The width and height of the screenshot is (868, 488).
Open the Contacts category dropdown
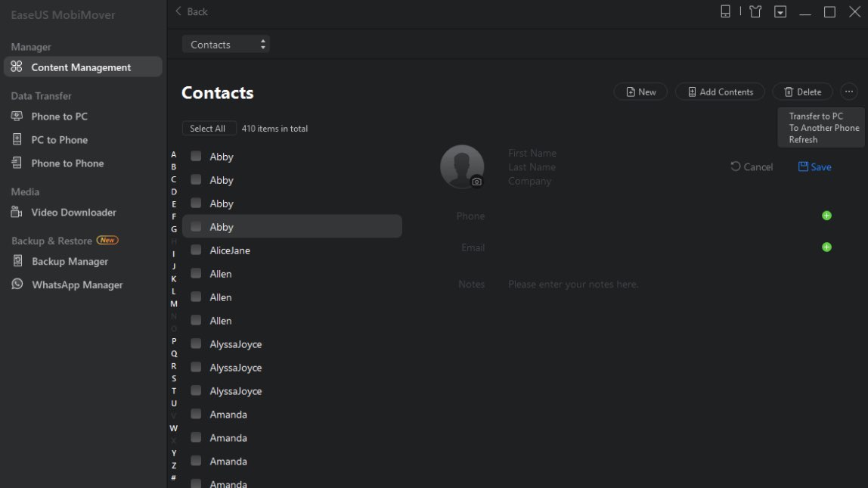coord(226,45)
